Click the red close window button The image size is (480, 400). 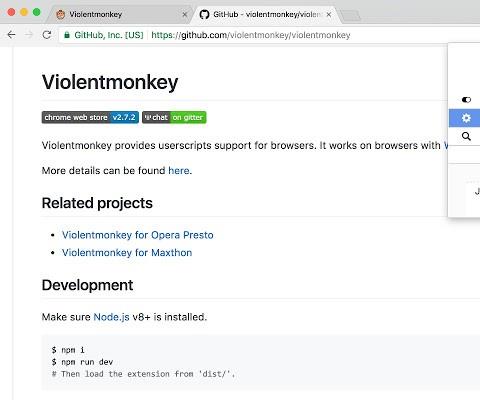(x=11, y=12)
